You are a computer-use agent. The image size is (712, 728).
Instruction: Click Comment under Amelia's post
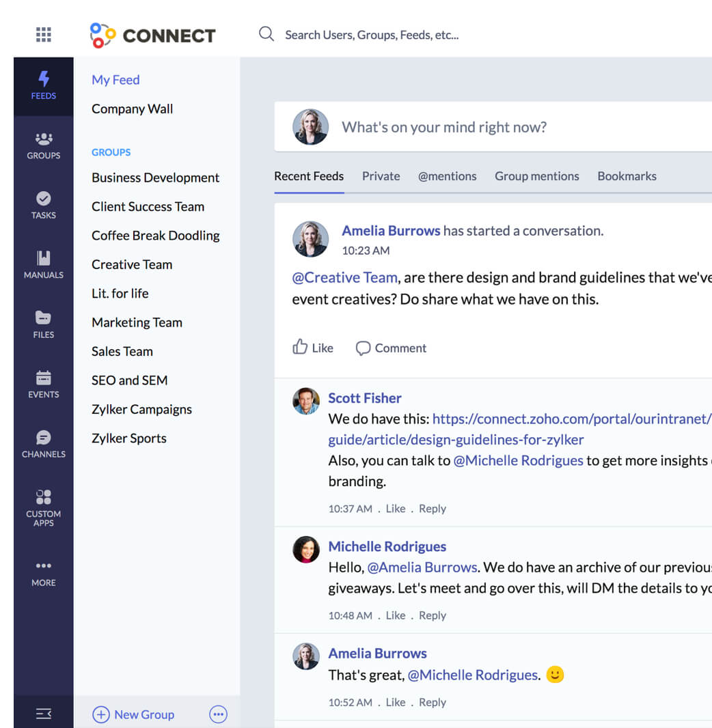point(391,348)
